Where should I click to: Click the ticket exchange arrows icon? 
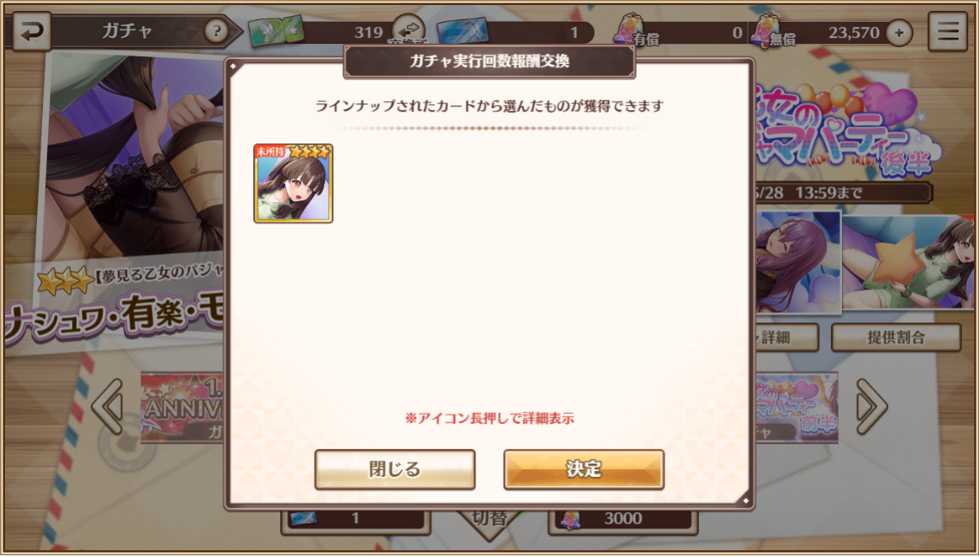tap(410, 29)
